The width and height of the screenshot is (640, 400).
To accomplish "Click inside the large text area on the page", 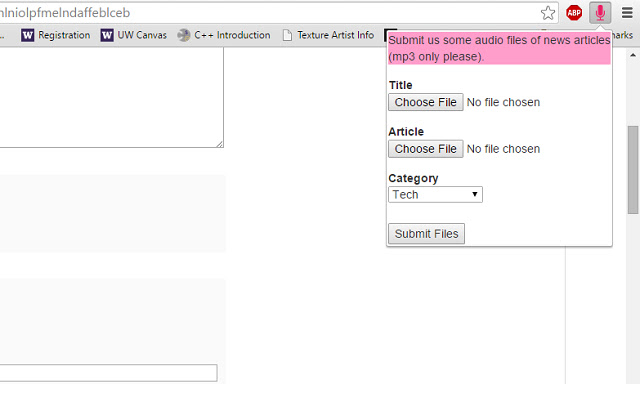I will pyautogui.click(x=111, y=97).
